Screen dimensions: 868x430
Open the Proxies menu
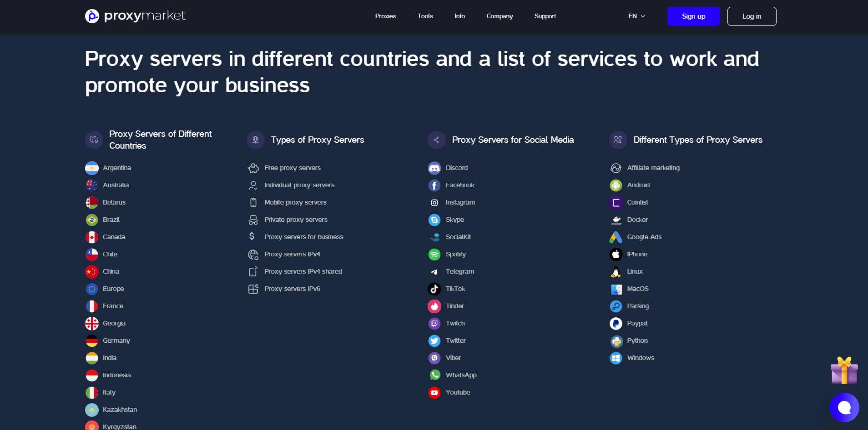(x=385, y=16)
